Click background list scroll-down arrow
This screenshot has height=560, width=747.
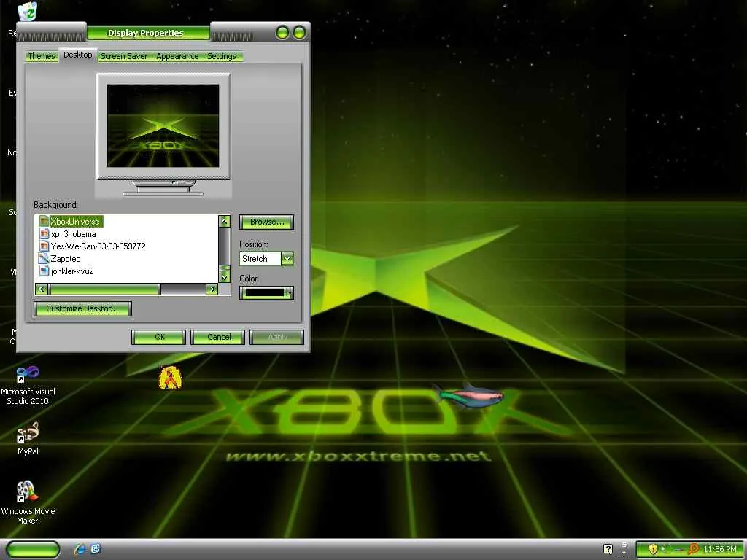click(225, 276)
